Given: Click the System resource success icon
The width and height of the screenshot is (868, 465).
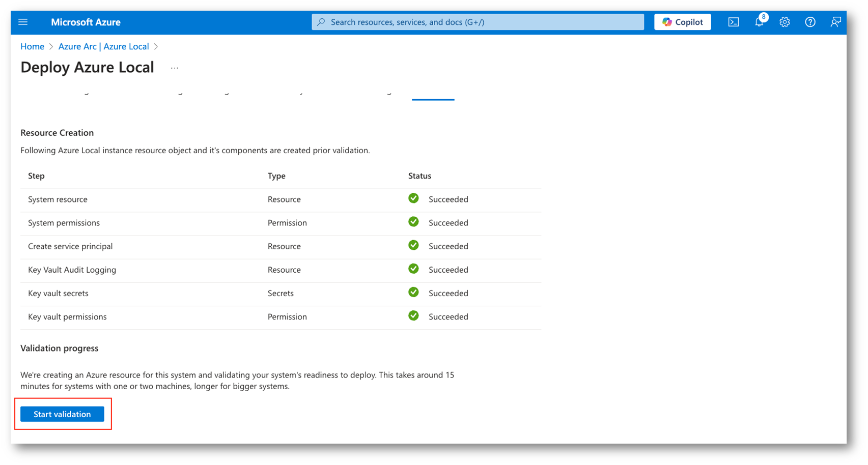Looking at the screenshot, I should 413,198.
